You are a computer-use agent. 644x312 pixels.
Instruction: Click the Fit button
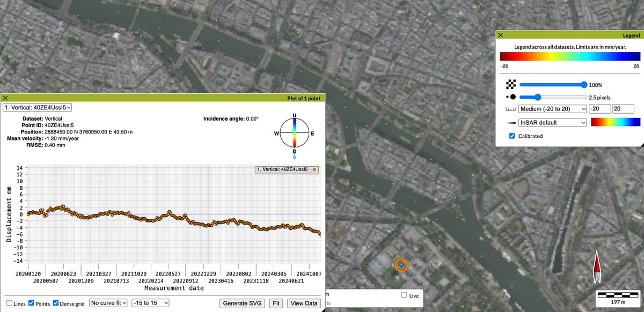point(276,303)
